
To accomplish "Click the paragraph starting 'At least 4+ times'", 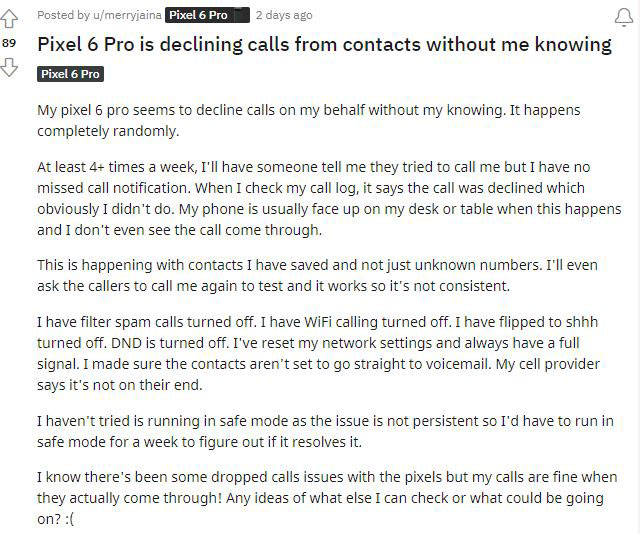I will pyautogui.click(x=329, y=198).
